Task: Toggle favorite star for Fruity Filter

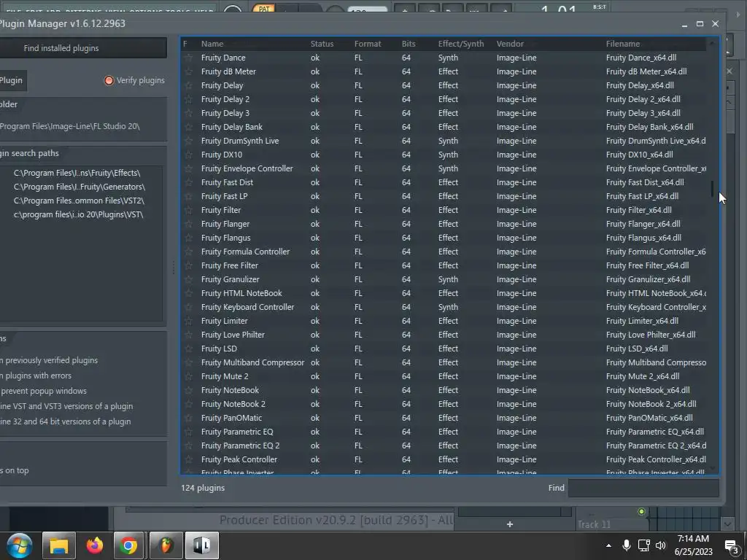Action: click(x=189, y=210)
